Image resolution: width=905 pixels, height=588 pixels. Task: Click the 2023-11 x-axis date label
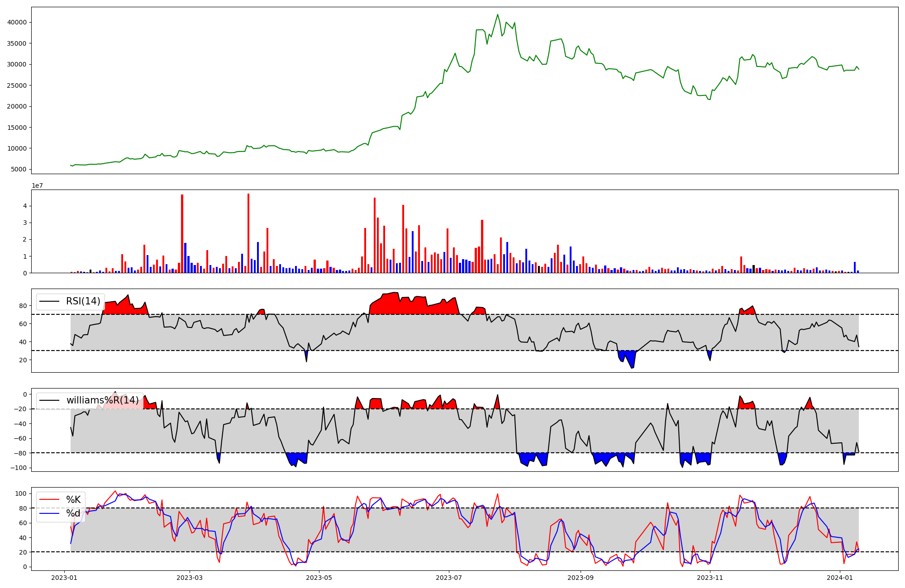(710, 578)
